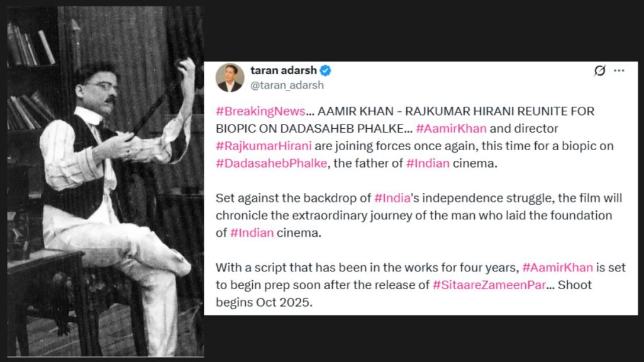Click the blue verified badge
Image resolution: width=644 pixels, height=362 pixels.
click(325, 70)
